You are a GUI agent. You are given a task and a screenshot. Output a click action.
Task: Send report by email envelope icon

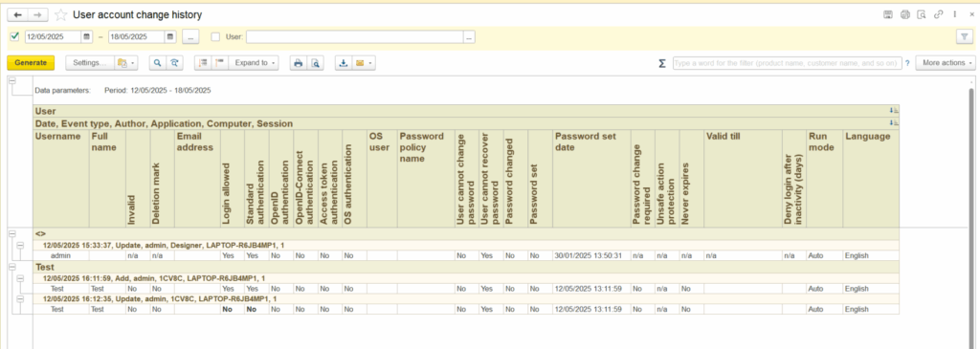360,63
